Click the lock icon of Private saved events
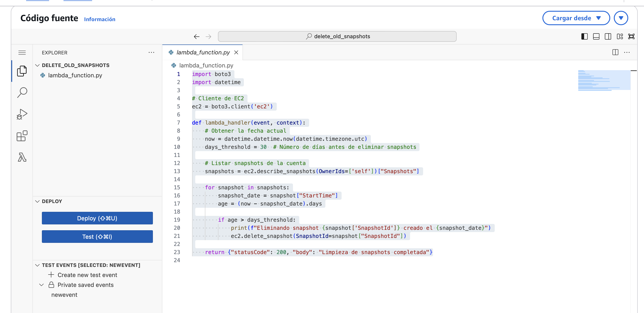Viewport: 644px width, 313px height. point(51,285)
